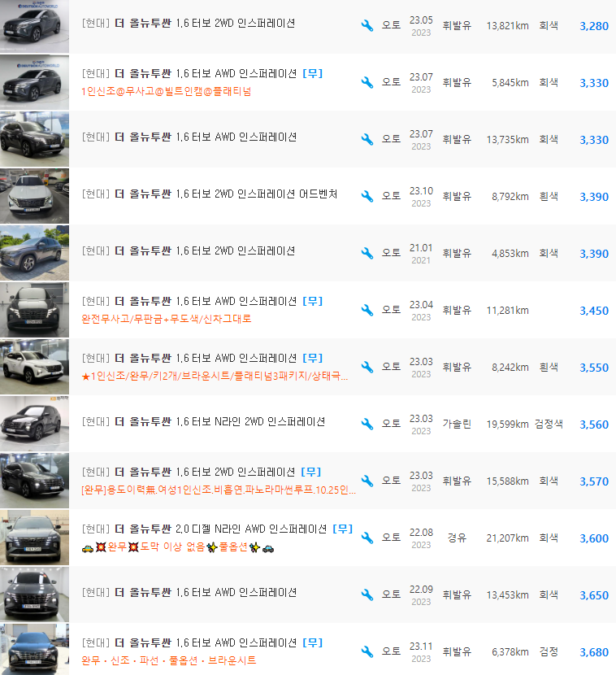Click description 1인신조@무사고@빌트인캠@플래티넘
The height and width of the screenshot is (675, 616).
click(167, 91)
